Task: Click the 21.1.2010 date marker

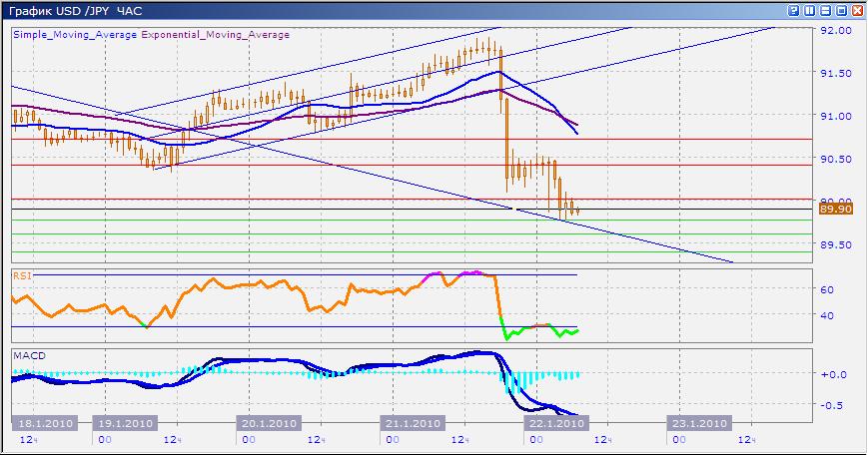Action: (x=413, y=423)
